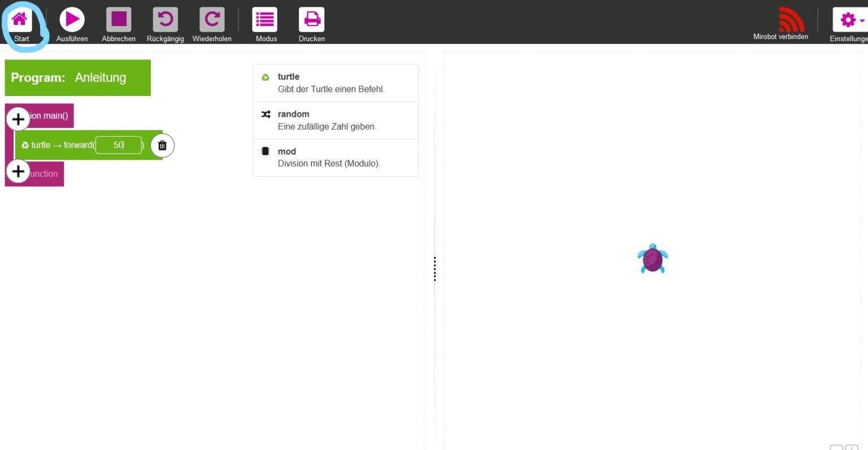
Task: Redo action with Wiederholen
Action: [212, 20]
